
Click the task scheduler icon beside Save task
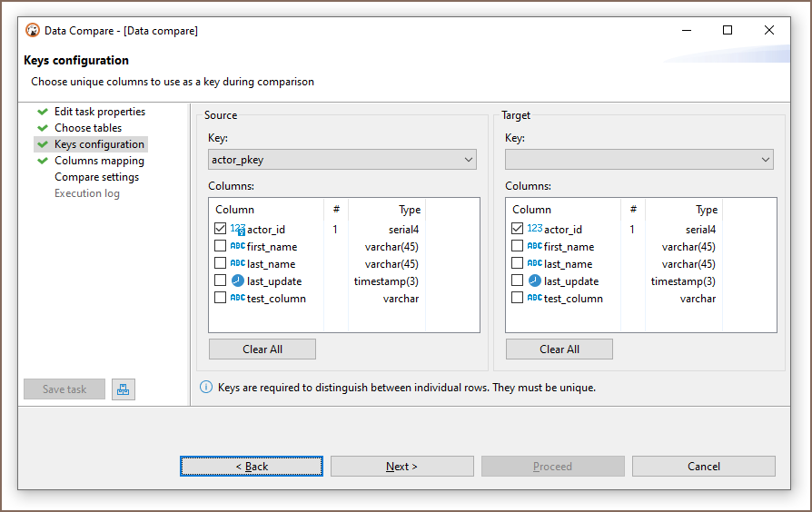pos(124,389)
